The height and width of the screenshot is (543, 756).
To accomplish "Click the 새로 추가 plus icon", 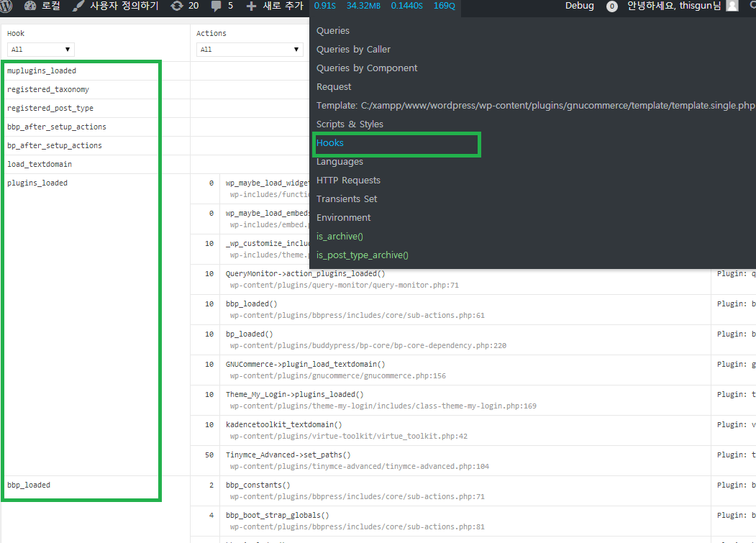I will pyautogui.click(x=251, y=6).
